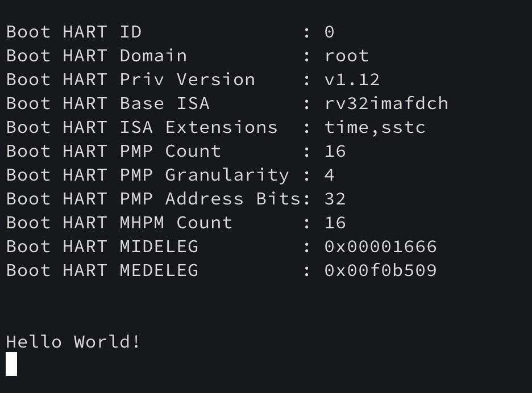Click the "Boot HART MEDELEG" label
Screen dimensions: 532x393
pyautogui.click(x=102, y=270)
